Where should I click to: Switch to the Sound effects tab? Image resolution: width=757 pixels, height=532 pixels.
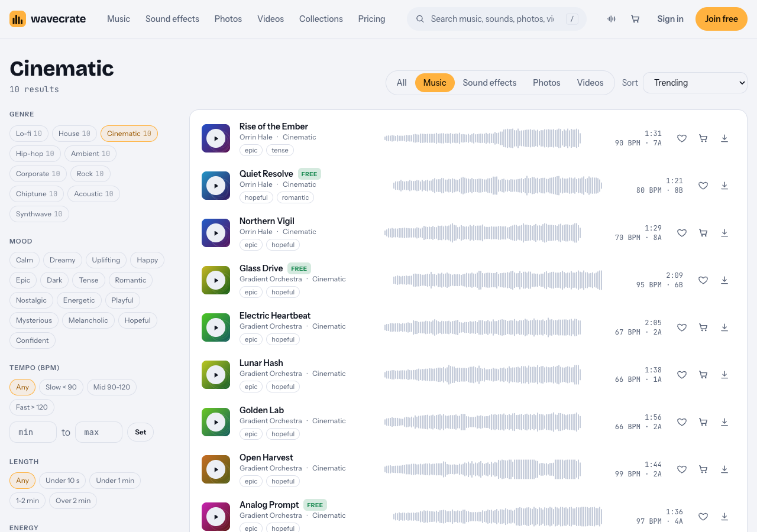point(490,83)
